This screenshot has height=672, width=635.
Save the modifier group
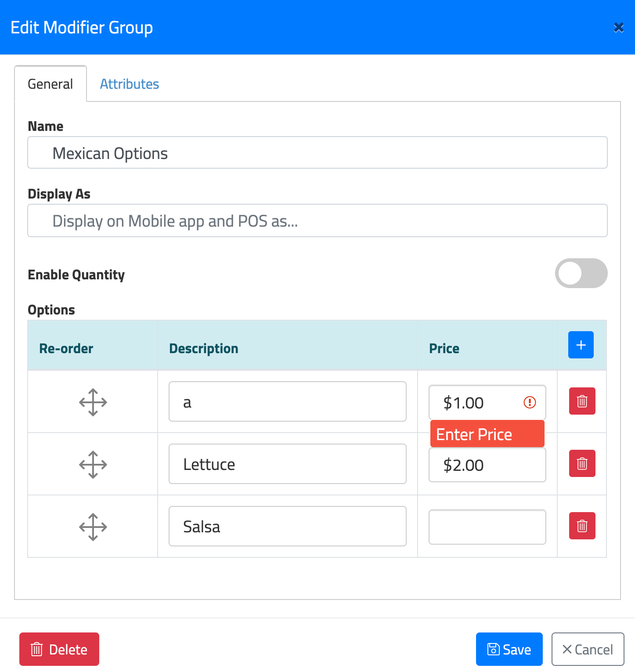[509, 649]
